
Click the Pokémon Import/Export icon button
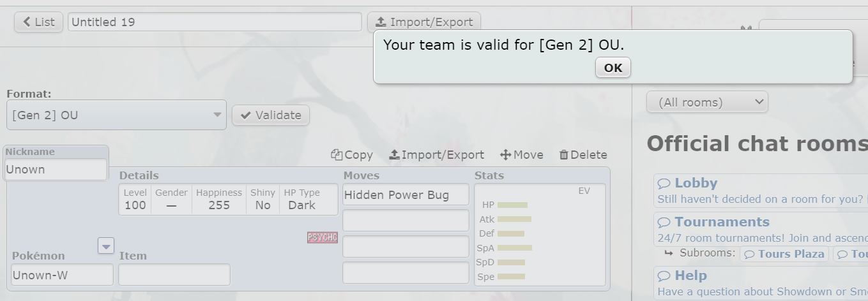(x=394, y=155)
